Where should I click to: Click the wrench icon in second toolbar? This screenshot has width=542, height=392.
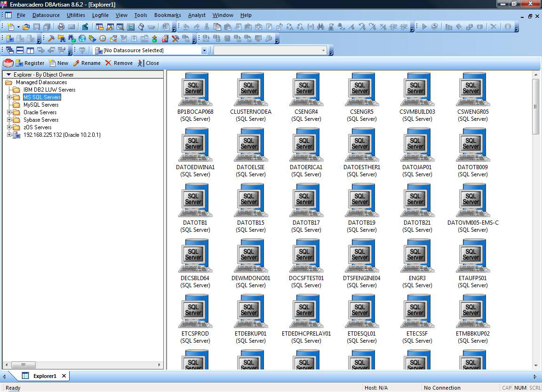coord(269,39)
